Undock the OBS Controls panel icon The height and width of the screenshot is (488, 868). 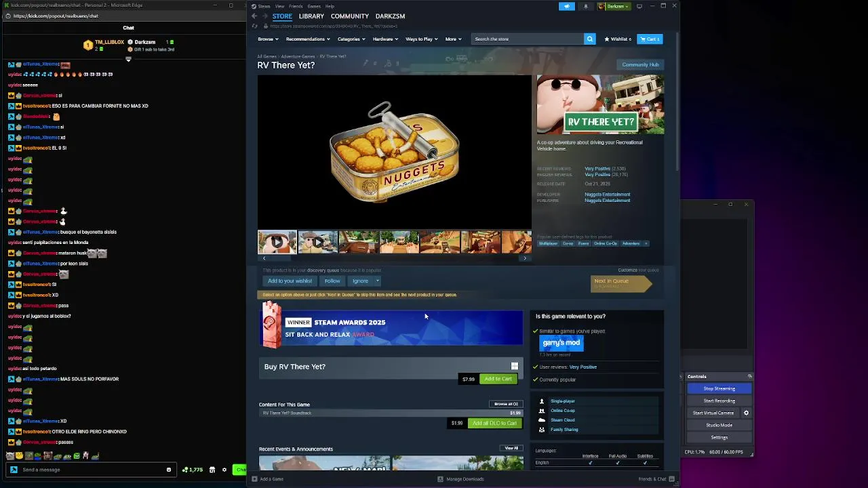(749, 376)
